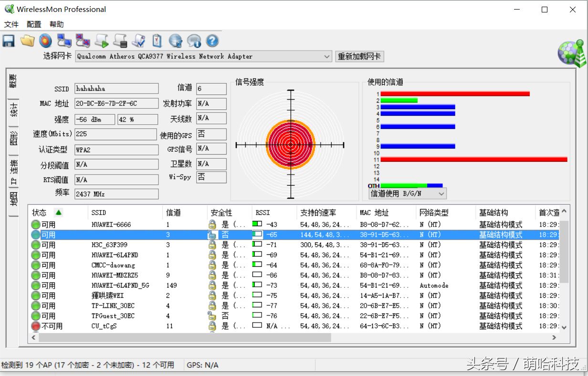Viewport: 588px width, 376px height.
Task: Click the disconnect computers icon with red X
Action: click(83, 41)
